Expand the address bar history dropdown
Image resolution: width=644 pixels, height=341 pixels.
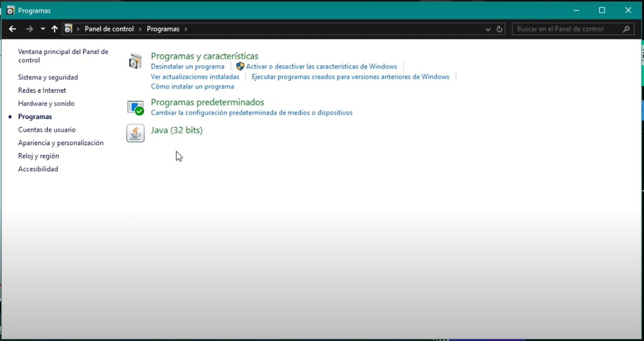coord(488,29)
